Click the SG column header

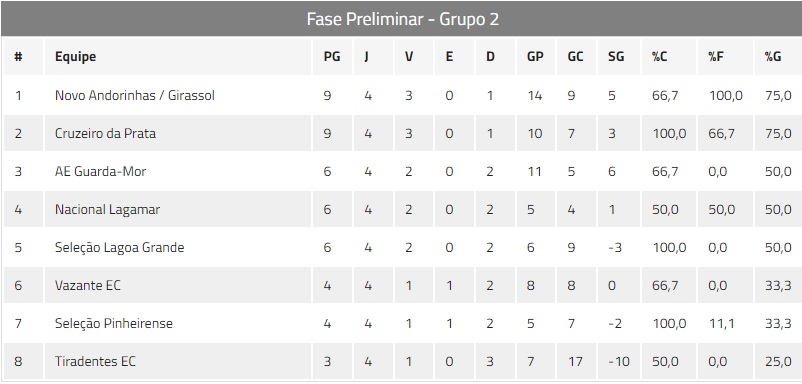coord(616,56)
